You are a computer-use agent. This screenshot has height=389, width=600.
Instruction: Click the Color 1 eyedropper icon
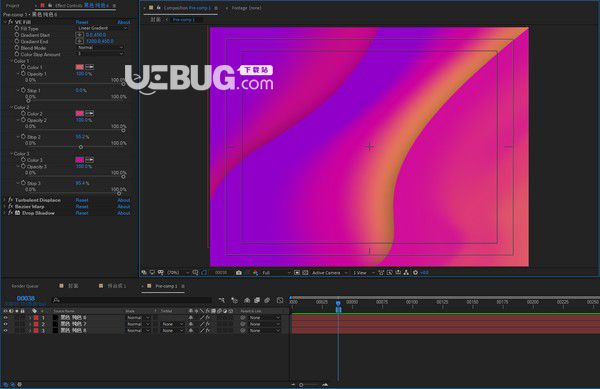click(x=90, y=67)
